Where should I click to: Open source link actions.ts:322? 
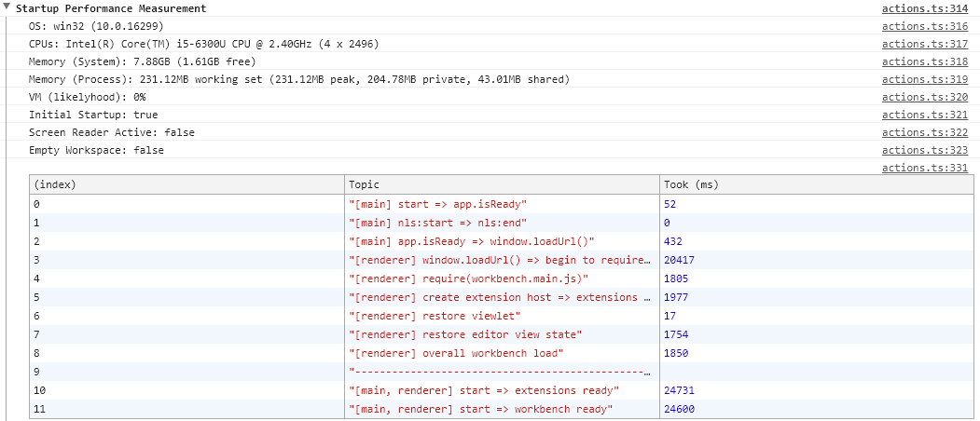pyautogui.click(x=924, y=132)
